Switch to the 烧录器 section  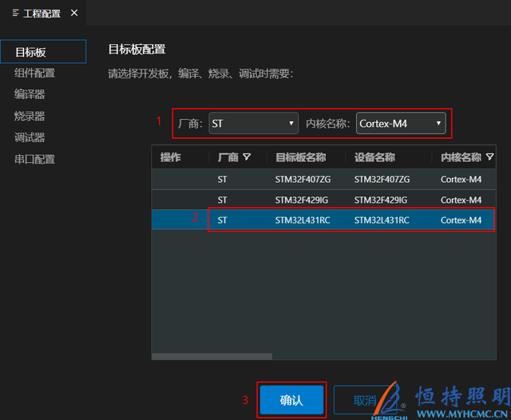[x=30, y=116]
